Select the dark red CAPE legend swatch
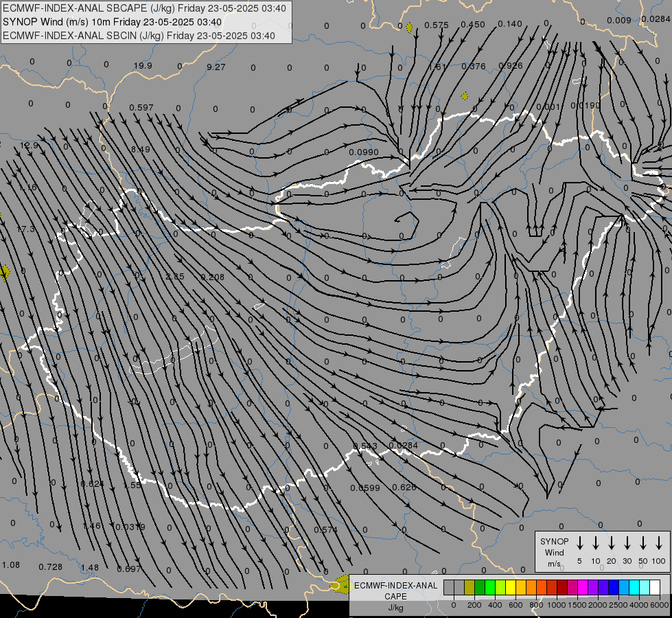 point(562,588)
